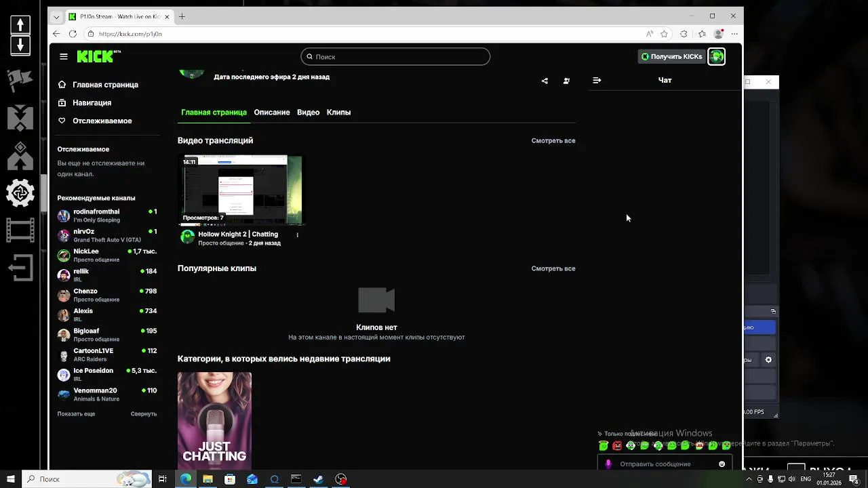Collapse recommended channels with Свернуть
Image resolution: width=868 pixels, height=488 pixels.
coord(144,414)
